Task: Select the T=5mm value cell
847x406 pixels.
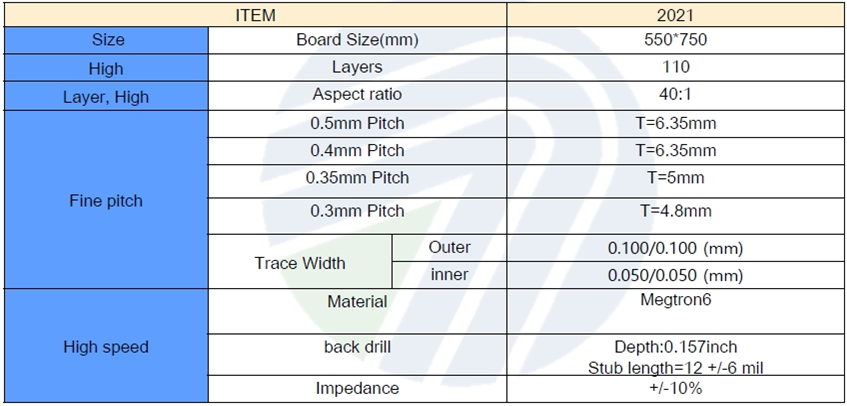Action: point(676,178)
